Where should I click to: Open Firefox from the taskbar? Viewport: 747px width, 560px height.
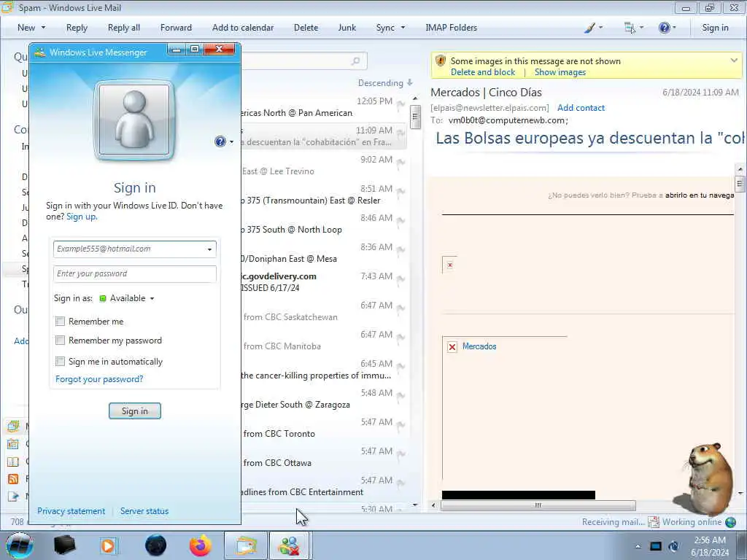click(201, 545)
